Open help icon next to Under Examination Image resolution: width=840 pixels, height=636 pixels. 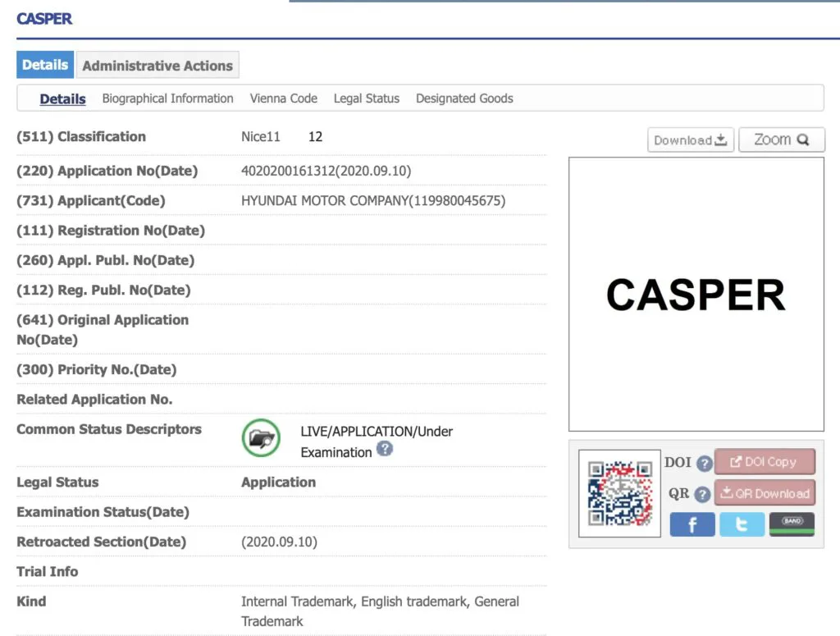point(384,448)
